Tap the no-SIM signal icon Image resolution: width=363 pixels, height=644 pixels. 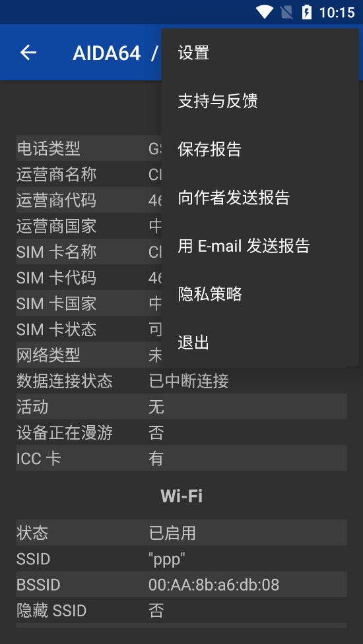[286, 13]
